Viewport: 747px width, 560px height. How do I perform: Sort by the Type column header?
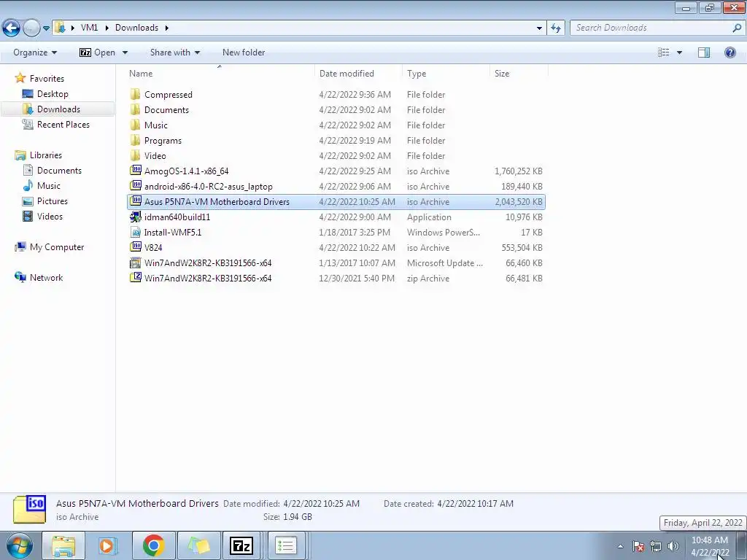pyautogui.click(x=446, y=74)
